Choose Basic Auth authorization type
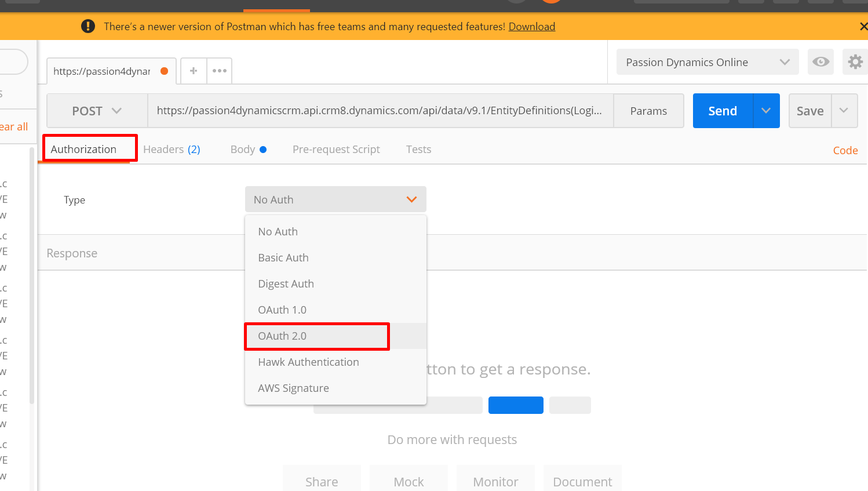The height and width of the screenshot is (491, 868). coord(283,258)
